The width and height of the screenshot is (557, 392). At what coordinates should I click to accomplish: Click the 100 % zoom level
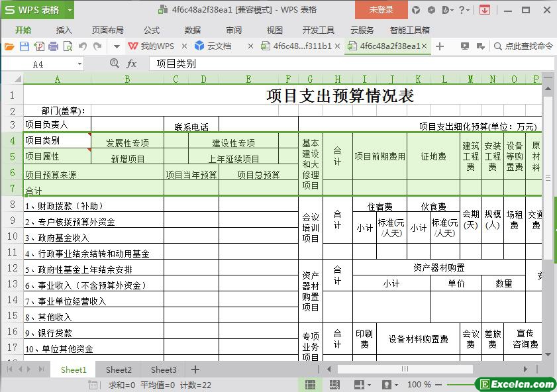(x=419, y=385)
